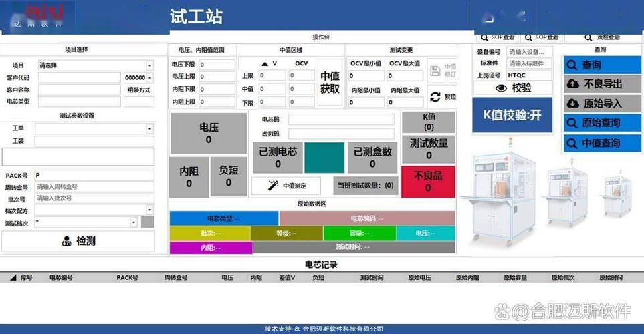This screenshot has width=644, height=334.
Task: Click the 周转盒号 input box
Action: point(94,187)
